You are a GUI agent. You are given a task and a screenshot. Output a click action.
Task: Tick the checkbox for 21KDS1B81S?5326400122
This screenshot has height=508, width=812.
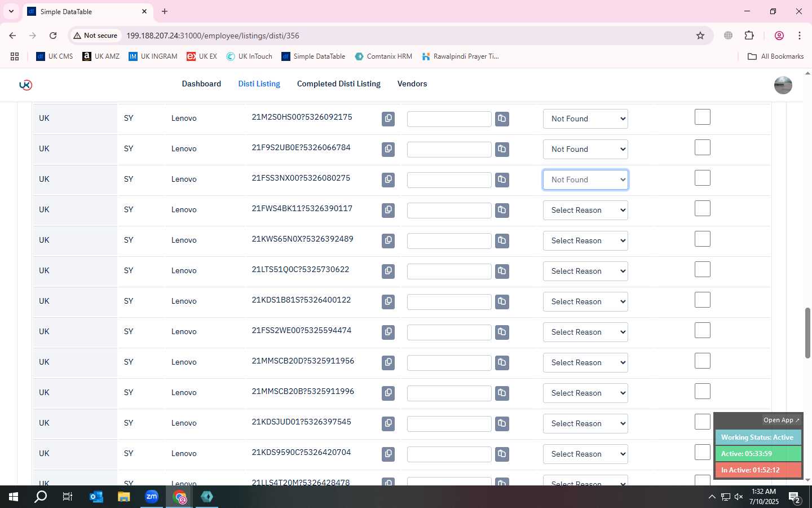702,300
